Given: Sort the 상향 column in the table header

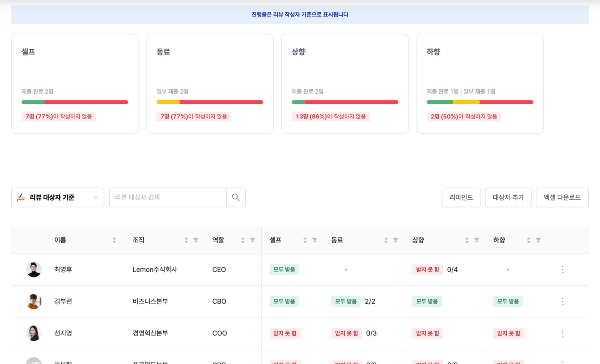Looking at the screenshot, I should click(467, 240).
